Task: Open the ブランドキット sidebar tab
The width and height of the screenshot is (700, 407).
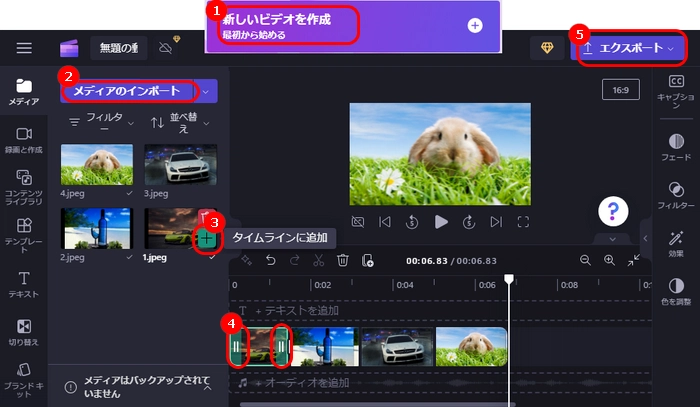Action: [x=24, y=380]
